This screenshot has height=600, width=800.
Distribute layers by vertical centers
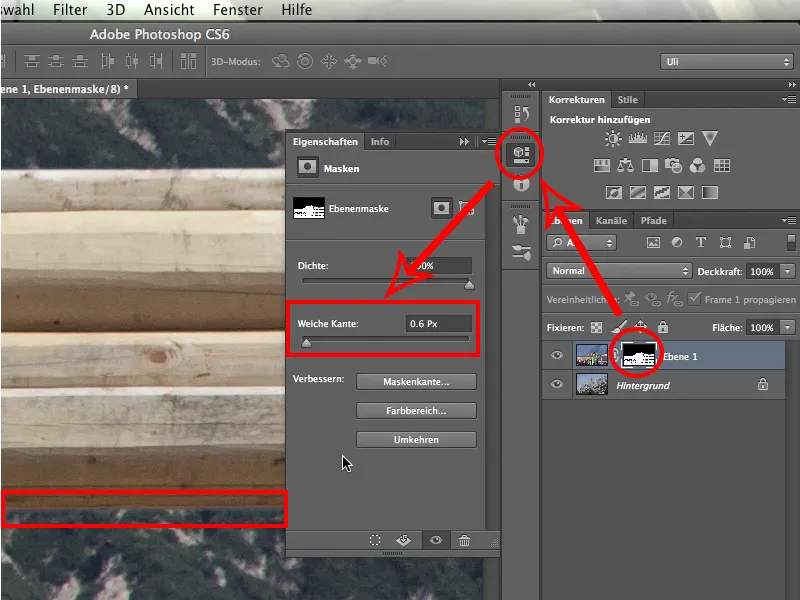[56, 61]
